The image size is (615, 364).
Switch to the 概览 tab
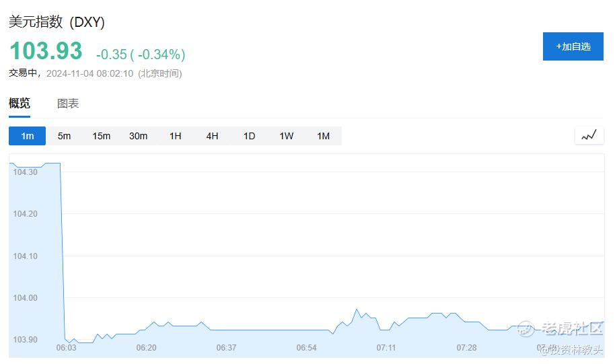click(x=20, y=104)
